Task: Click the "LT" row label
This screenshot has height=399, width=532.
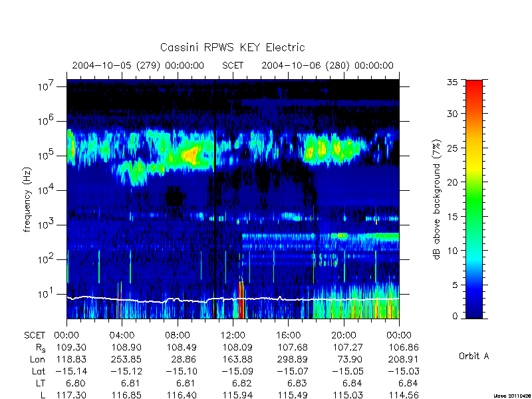Action: click(41, 383)
